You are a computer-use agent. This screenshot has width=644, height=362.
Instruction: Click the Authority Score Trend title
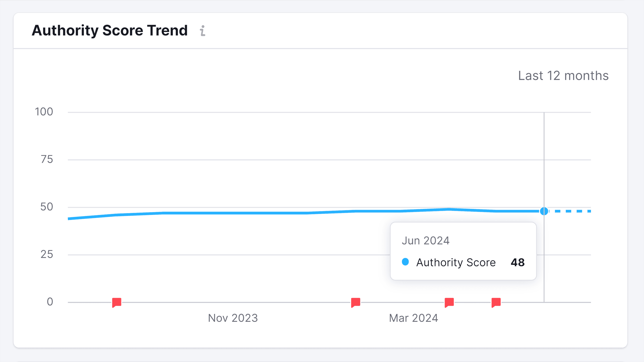point(110,30)
